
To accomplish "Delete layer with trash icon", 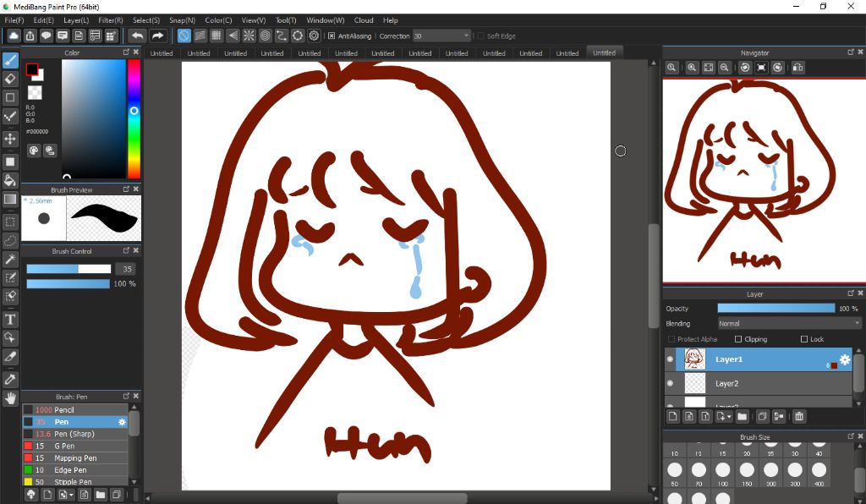I will click(x=798, y=416).
